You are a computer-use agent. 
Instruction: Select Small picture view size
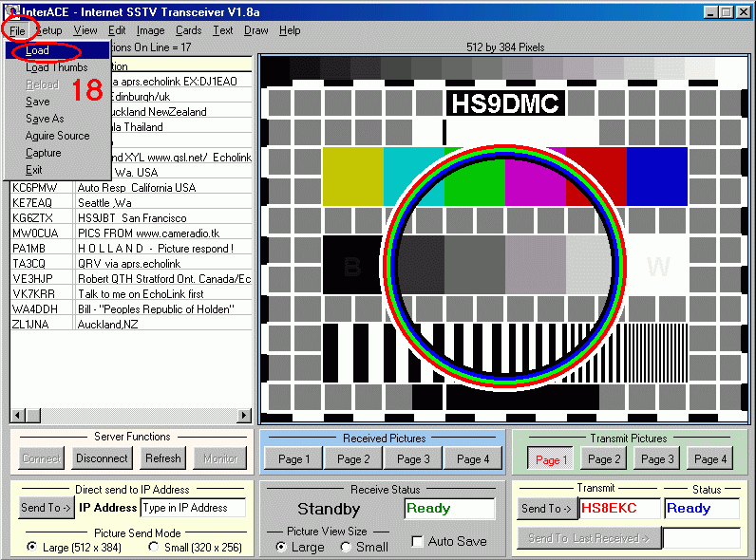345,547
